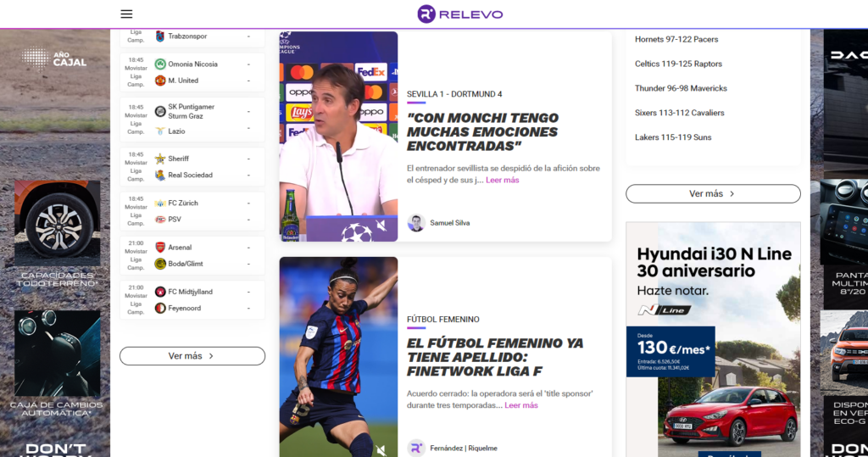Select Celtics 119-125 Raptors result
Viewport: 868px width, 457px height.
[x=678, y=64]
